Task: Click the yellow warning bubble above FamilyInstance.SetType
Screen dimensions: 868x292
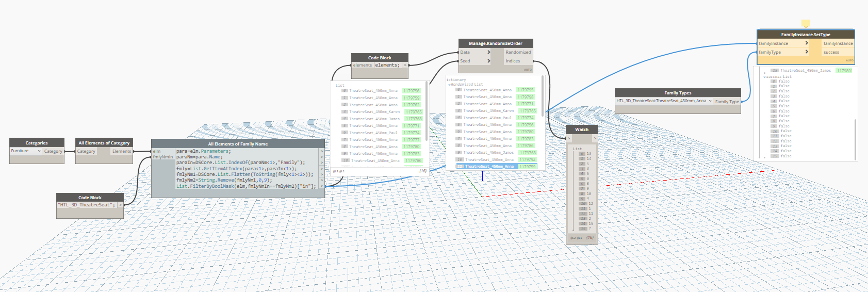Action: click(806, 23)
